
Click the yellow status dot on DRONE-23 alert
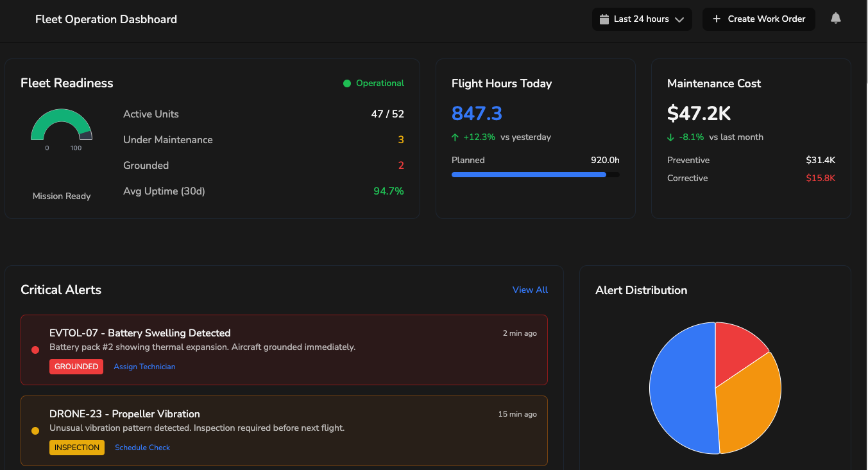coord(35,431)
